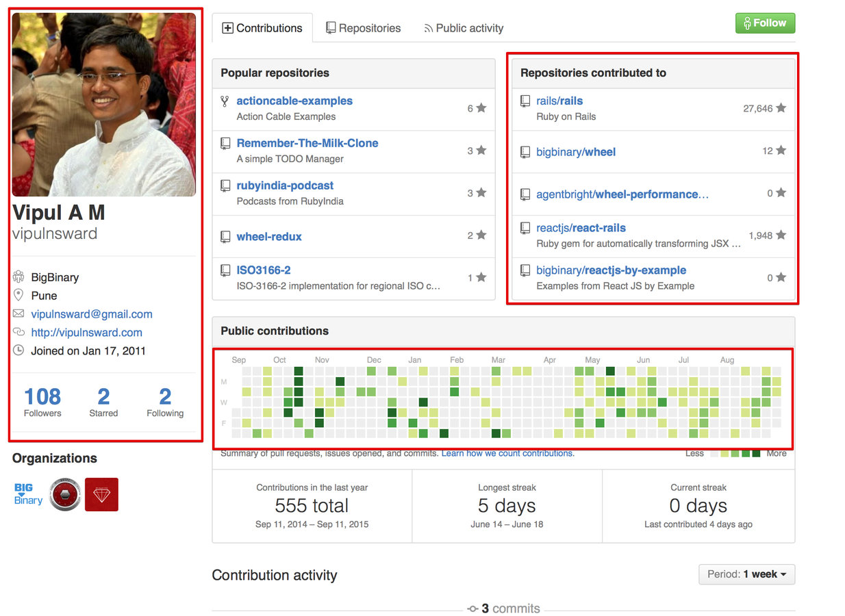Open the Public activity tab
The height and width of the screenshot is (616, 845).
464,28
